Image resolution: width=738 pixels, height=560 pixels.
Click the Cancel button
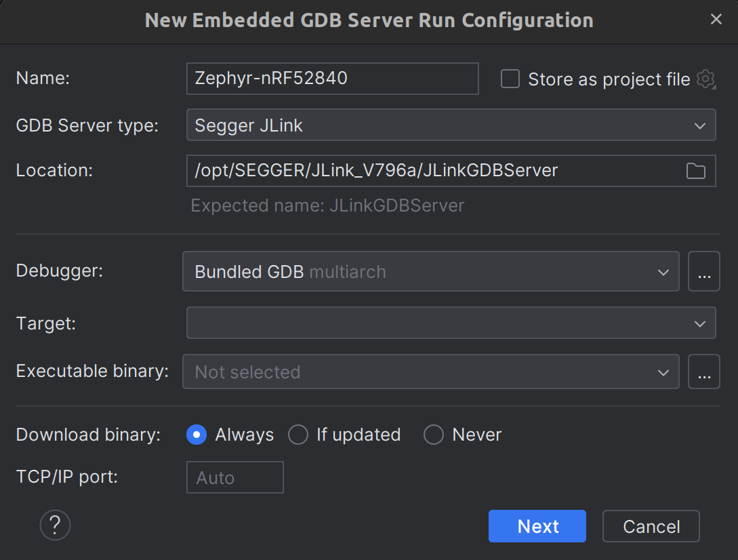tap(651, 526)
